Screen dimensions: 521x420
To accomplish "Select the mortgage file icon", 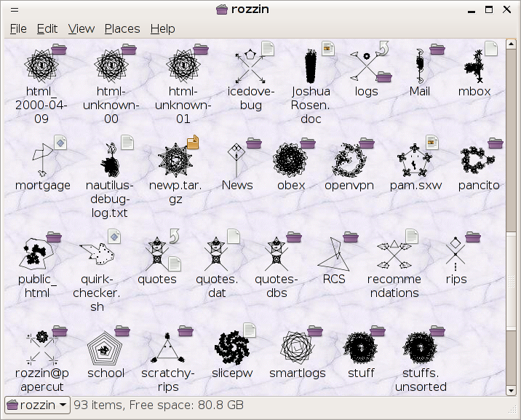I will pos(43,160).
